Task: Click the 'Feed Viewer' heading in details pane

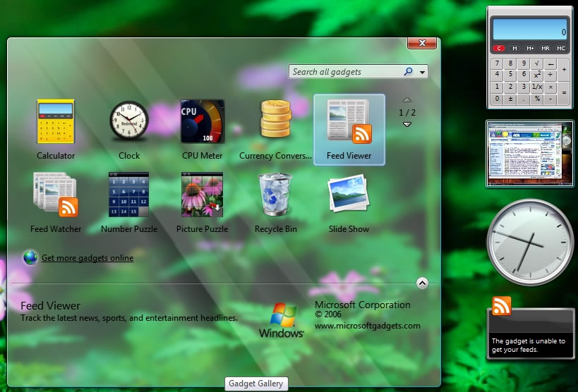Action: [51, 305]
